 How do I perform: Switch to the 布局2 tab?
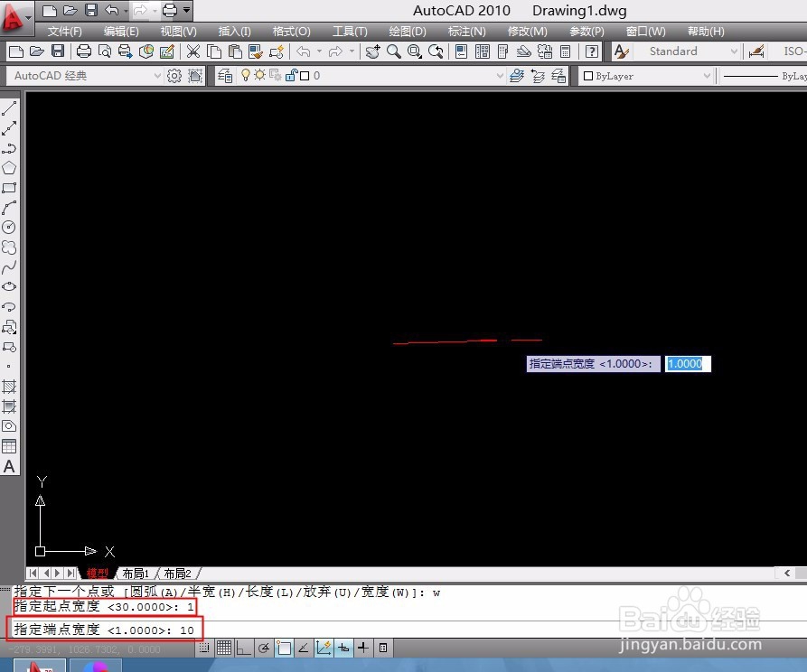click(177, 574)
